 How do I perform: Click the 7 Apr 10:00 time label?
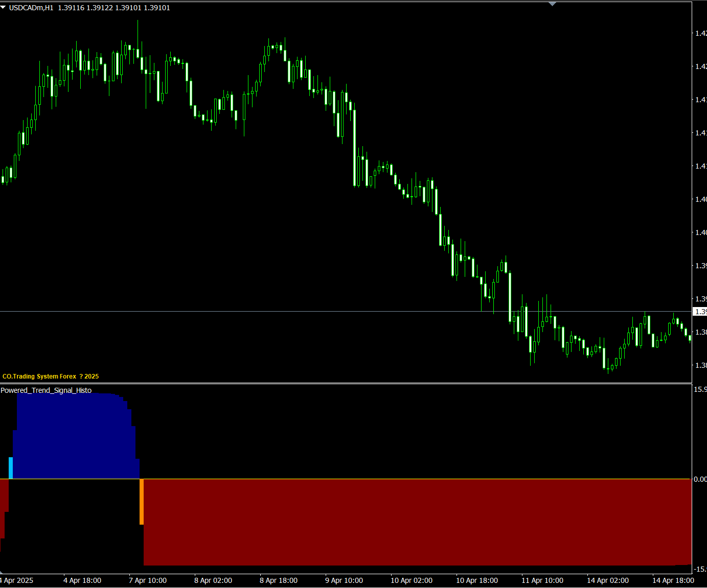pyautogui.click(x=148, y=580)
